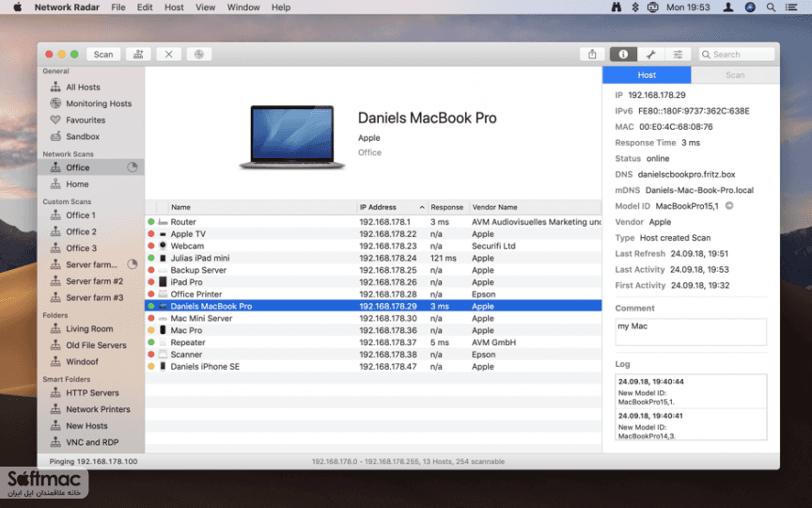Image resolution: width=812 pixels, height=508 pixels.
Task: Click the MacBook Pro preview image
Action: coord(292,137)
